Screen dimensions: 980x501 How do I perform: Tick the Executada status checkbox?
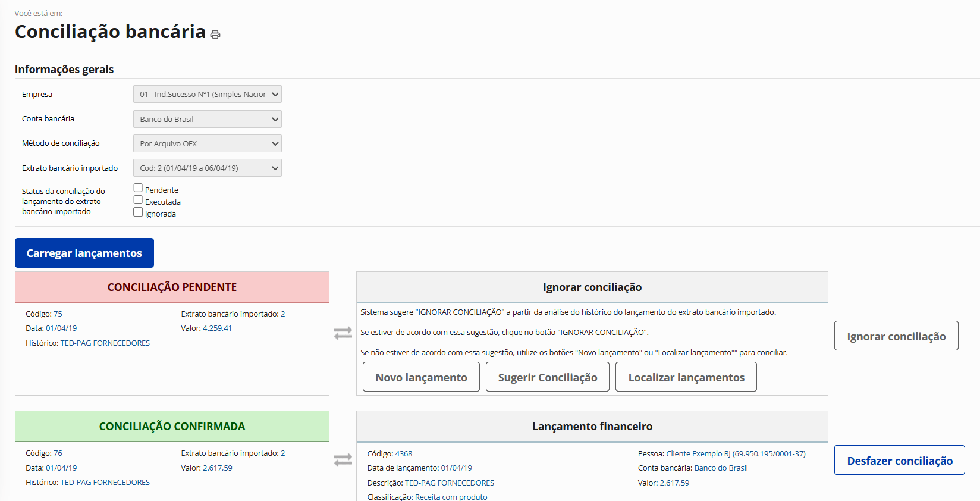(x=138, y=200)
